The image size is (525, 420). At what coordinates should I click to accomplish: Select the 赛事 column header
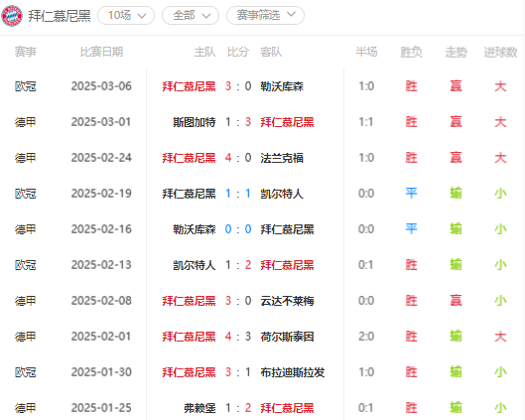click(26, 52)
